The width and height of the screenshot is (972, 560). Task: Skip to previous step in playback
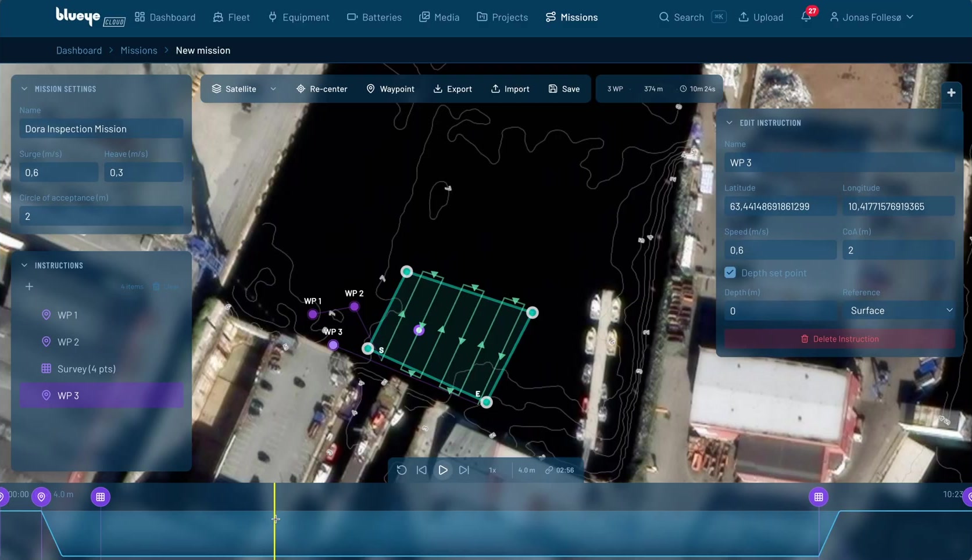tap(421, 470)
